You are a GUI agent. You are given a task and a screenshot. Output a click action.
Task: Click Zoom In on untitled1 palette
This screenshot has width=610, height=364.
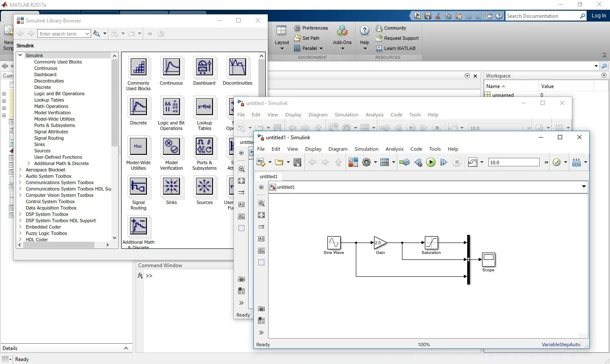pyautogui.click(x=261, y=203)
